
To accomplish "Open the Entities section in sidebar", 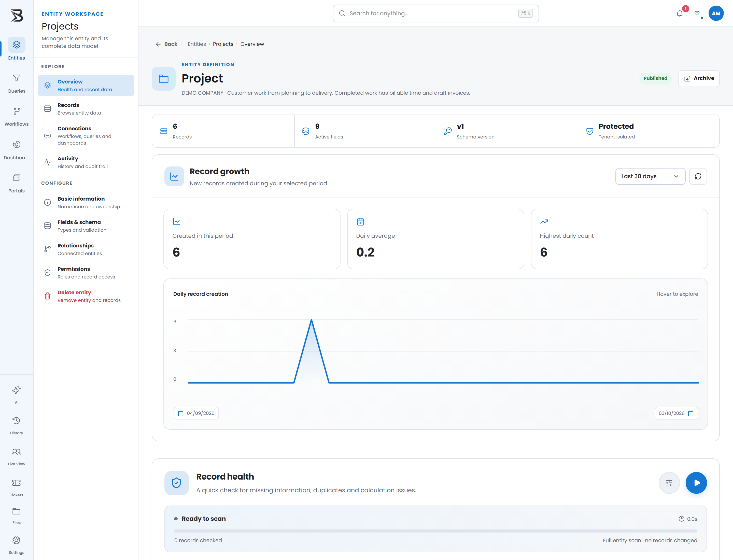I will [16, 49].
